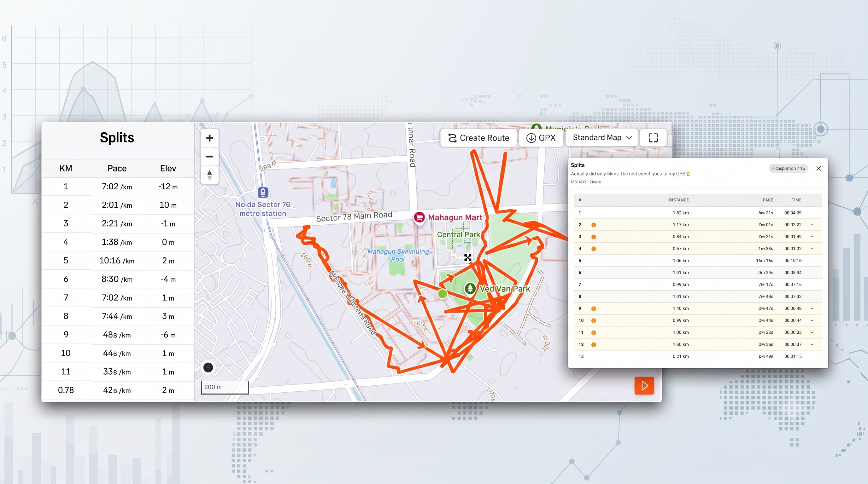Image resolution: width=868 pixels, height=484 pixels.
Task: Expand split 2 row chevron
Action: (x=812, y=224)
